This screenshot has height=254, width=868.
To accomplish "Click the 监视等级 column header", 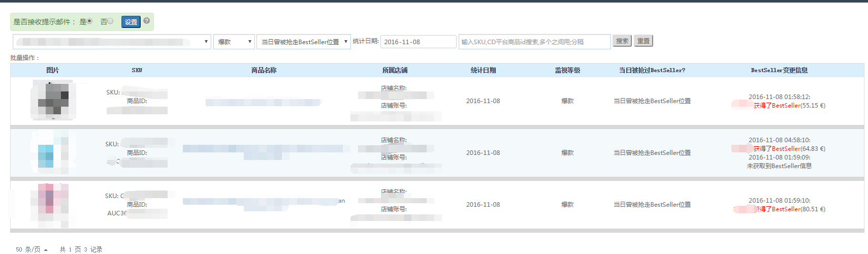I will pos(567,70).
